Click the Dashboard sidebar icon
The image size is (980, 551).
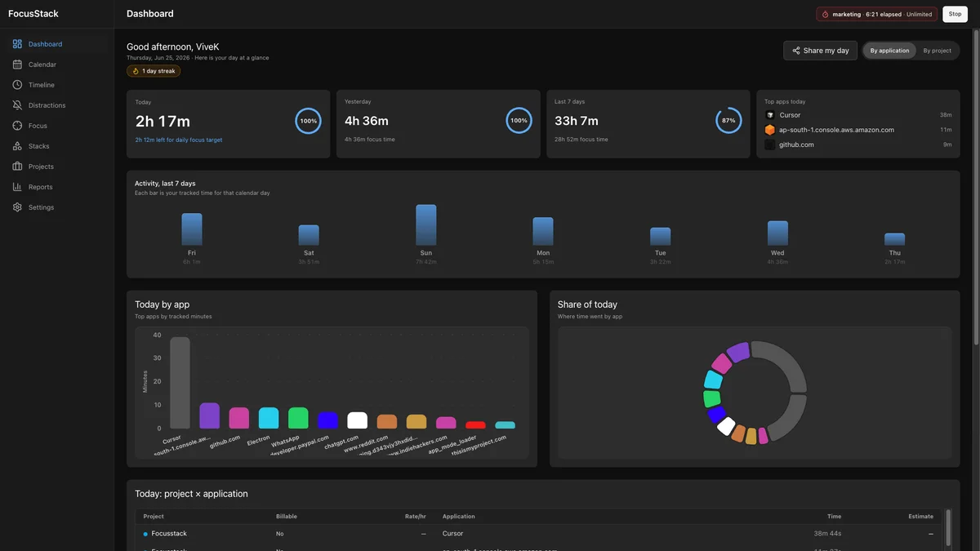[x=17, y=44]
